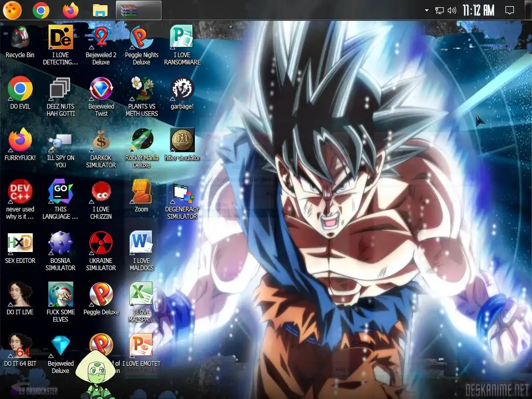Launch Peggle Deluxe shortcut
532x399 pixels.
pos(101,299)
